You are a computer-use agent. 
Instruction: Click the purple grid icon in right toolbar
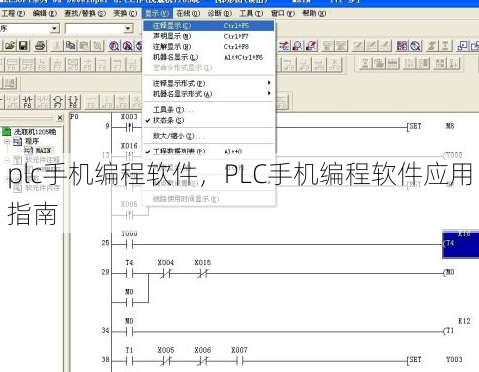click(402, 46)
